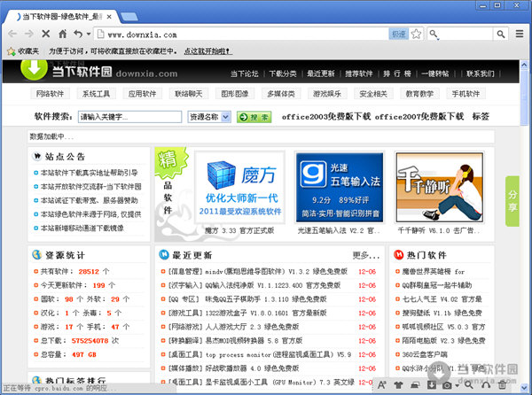Open 推荐软件 in site navigation
Screen dimensions: 532x395
(358, 74)
